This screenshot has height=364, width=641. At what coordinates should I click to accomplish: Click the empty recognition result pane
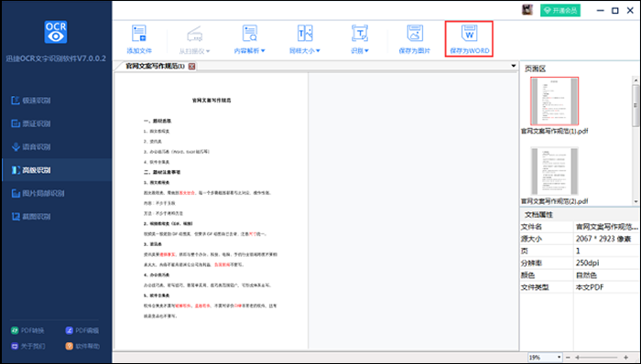[413, 210]
